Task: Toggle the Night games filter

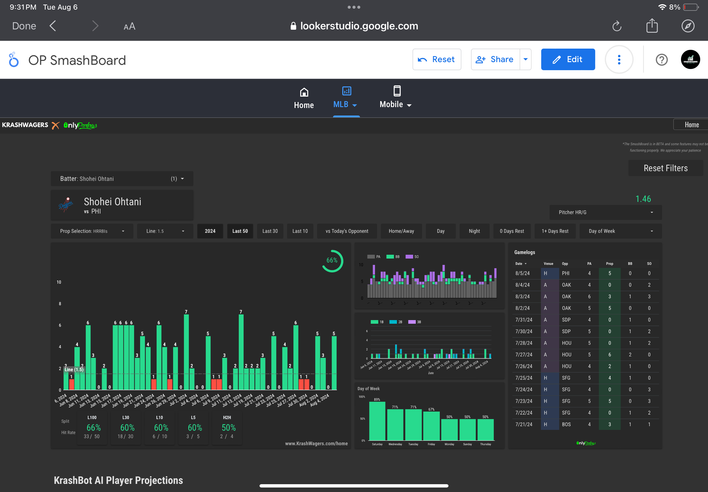Action: (x=474, y=231)
